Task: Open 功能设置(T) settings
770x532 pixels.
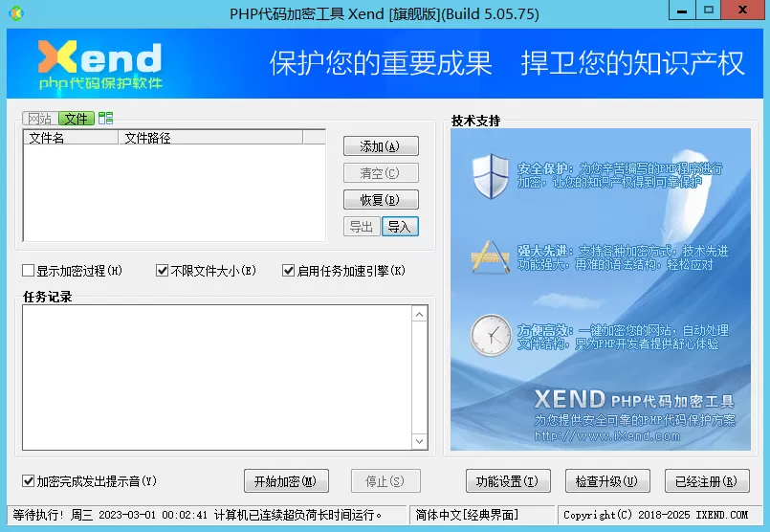Action: click(x=508, y=481)
